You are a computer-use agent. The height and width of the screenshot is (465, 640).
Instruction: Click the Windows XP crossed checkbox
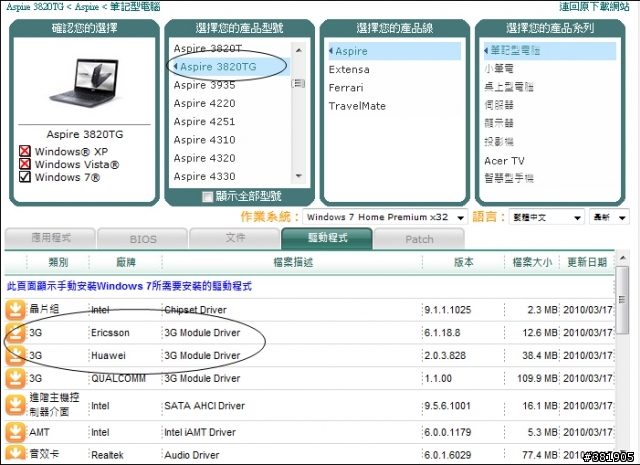25,151
